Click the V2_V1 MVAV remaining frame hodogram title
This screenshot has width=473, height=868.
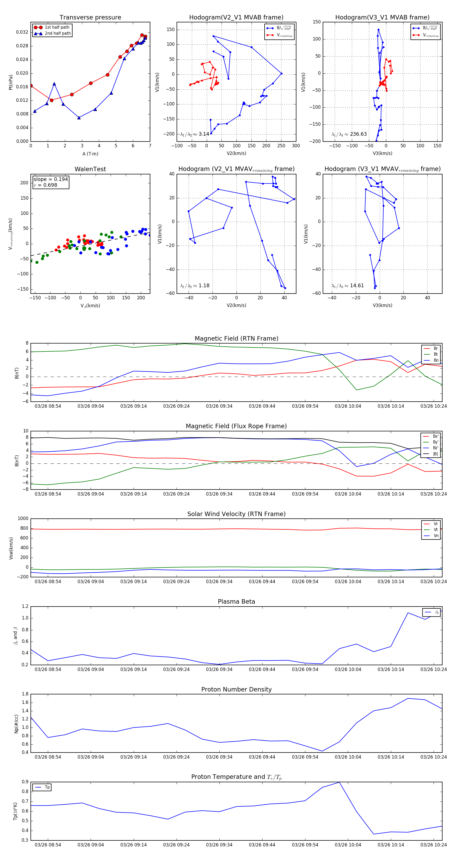236,169
